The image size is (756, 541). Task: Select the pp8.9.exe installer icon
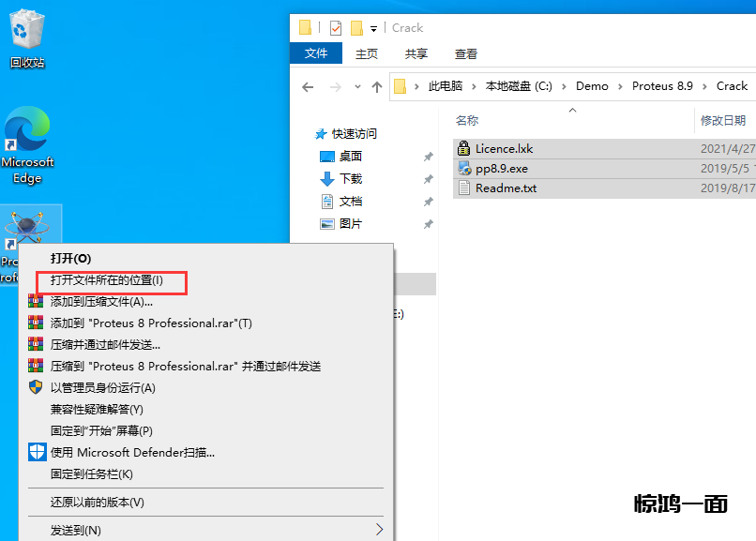pos(463,168)
